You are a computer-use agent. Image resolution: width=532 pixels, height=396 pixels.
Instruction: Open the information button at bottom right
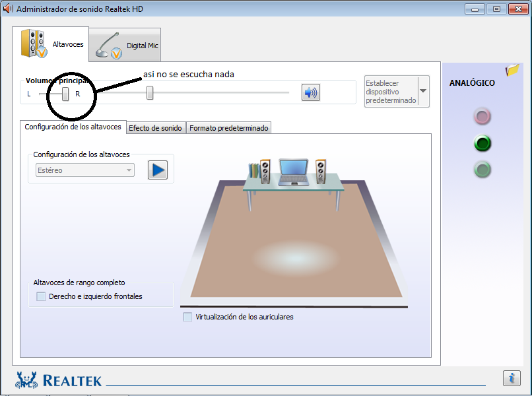click(x=512, y=378)
